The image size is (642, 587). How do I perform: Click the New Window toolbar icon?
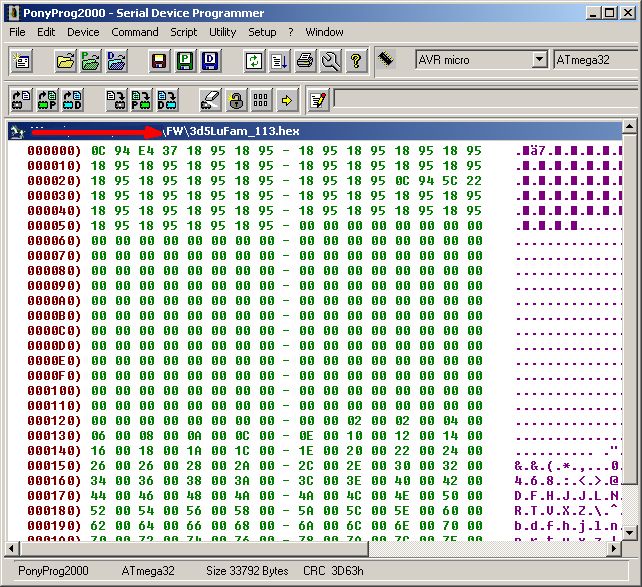[x=22, y=61]
